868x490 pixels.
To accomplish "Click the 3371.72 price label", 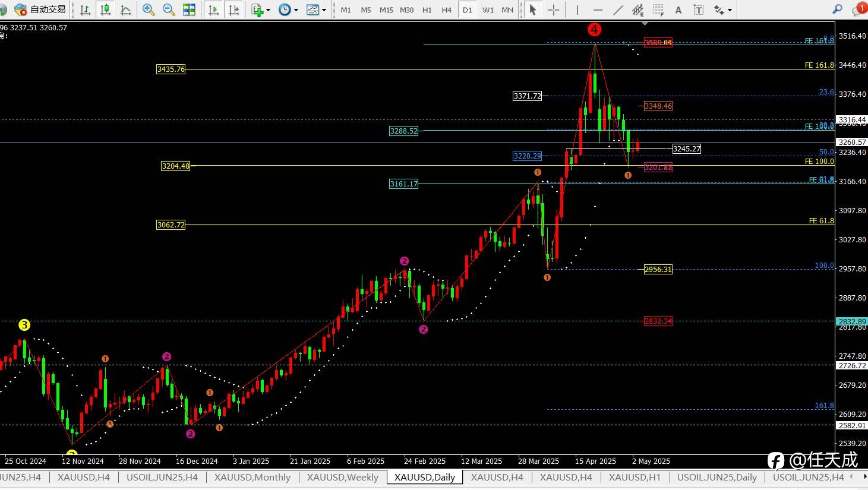I will click(527, 96).
